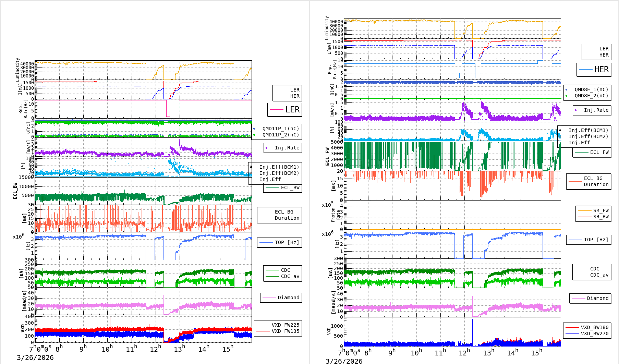Click the ECL BG Duration legend in LER panel
Screen dimensions: 619x364
[280, 215]
